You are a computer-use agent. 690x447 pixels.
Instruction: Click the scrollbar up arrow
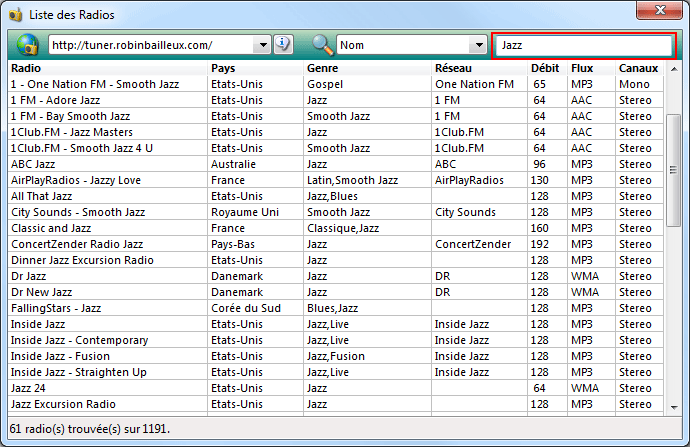click(x=674, y=69)
